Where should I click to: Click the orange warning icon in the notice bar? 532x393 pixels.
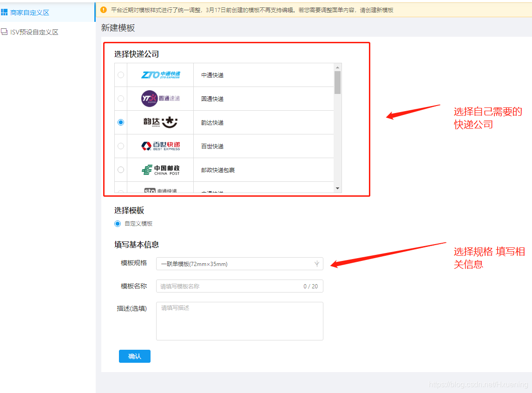[104, 10]
